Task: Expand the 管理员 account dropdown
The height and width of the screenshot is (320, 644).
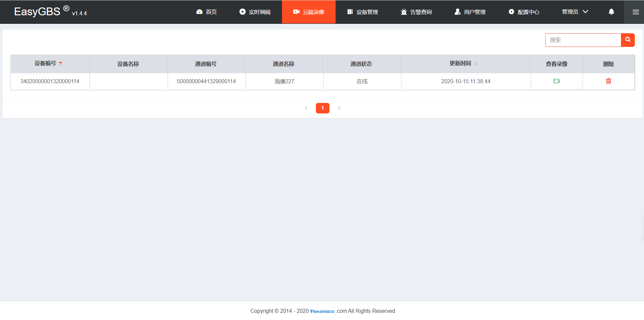Action: click(x=575, y=12)
